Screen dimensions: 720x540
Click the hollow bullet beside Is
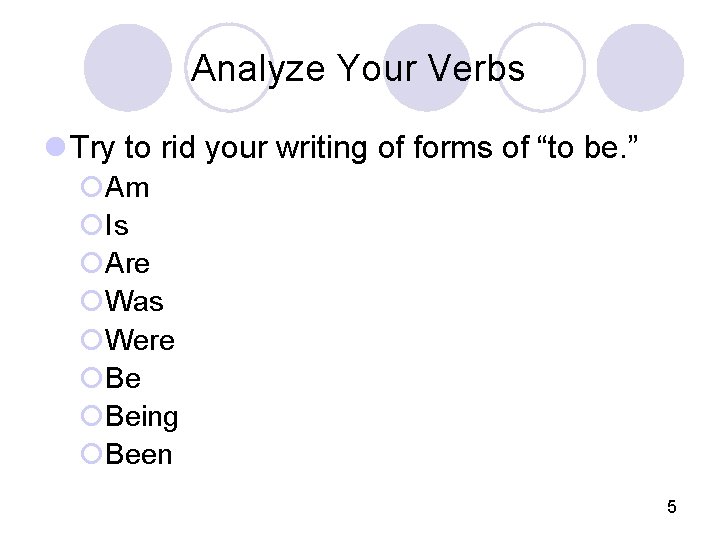(x=91, y=225)
